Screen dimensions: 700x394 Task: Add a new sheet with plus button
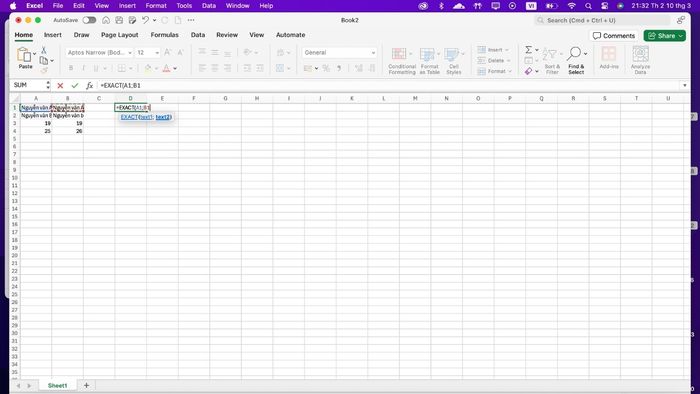(86, 385)
